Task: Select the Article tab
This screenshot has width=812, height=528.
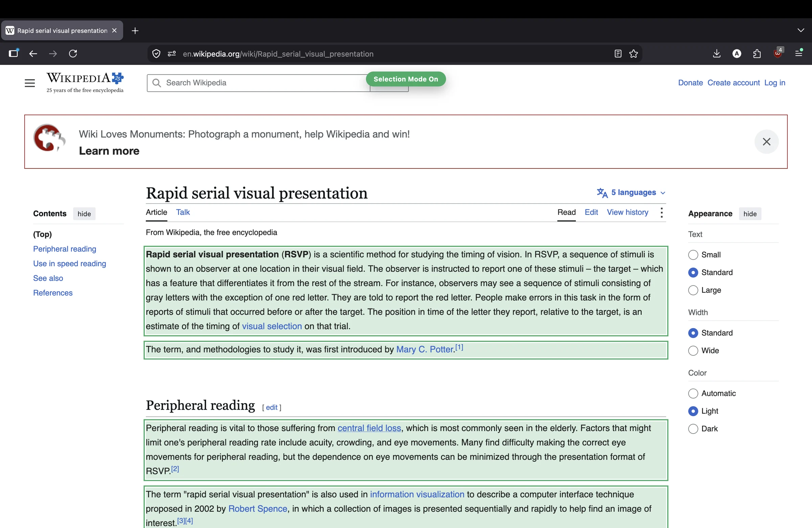Action: pyautogui.click(x=157, y=212)
